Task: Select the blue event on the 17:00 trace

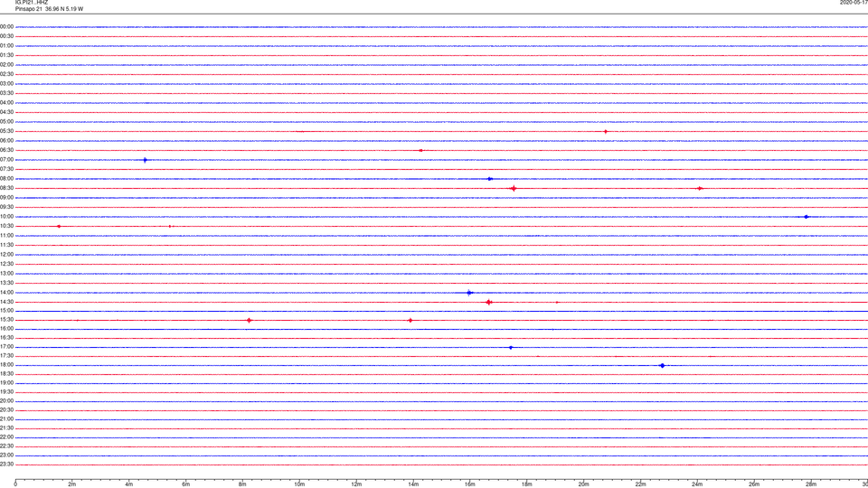Action: [x=510, y=347]
